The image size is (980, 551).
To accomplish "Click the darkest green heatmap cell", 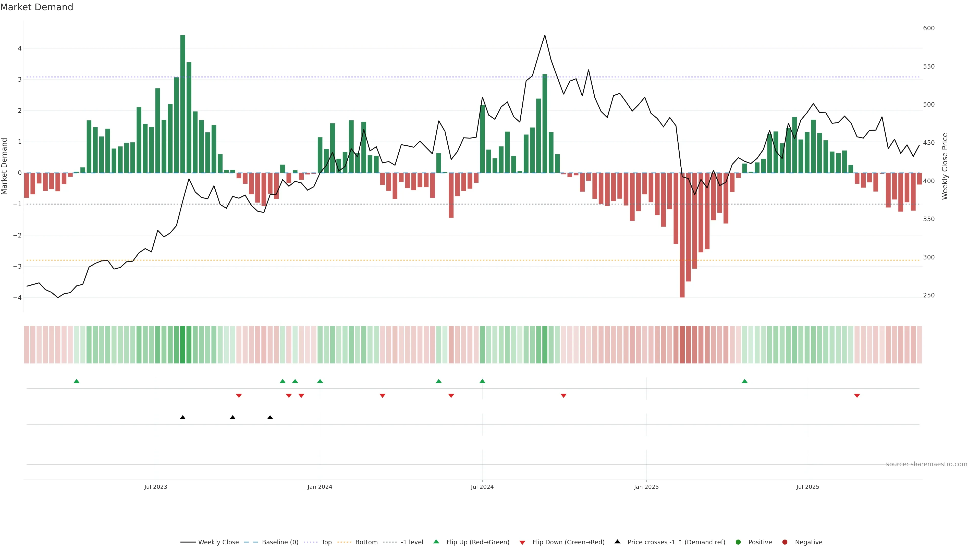I will click(x=183, y=345).
